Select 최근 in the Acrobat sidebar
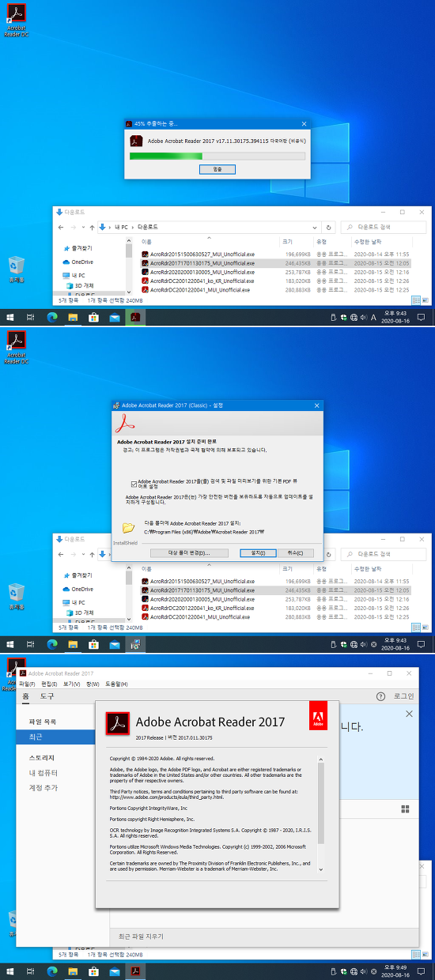Viewport: 435px width, 980px height. point(62,737)
